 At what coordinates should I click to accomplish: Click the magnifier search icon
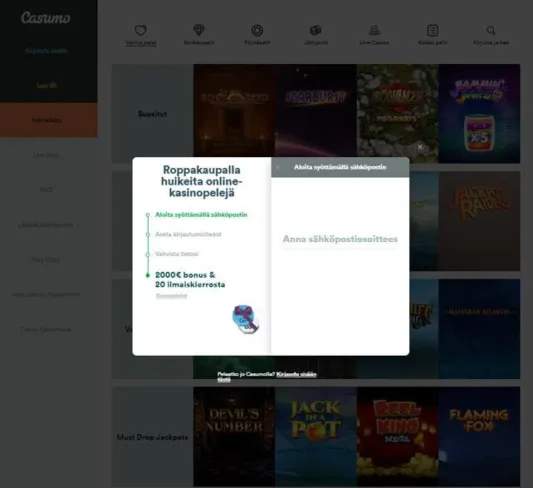[491, 30]
